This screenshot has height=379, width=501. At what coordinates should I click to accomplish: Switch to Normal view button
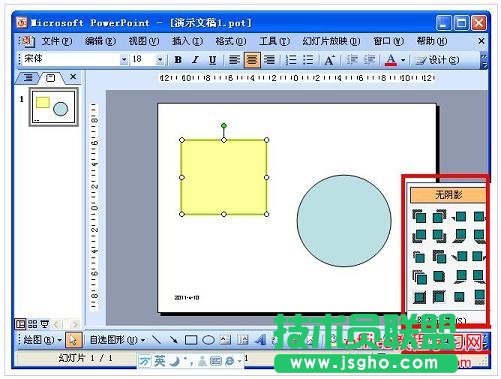(x=20, y=323)
